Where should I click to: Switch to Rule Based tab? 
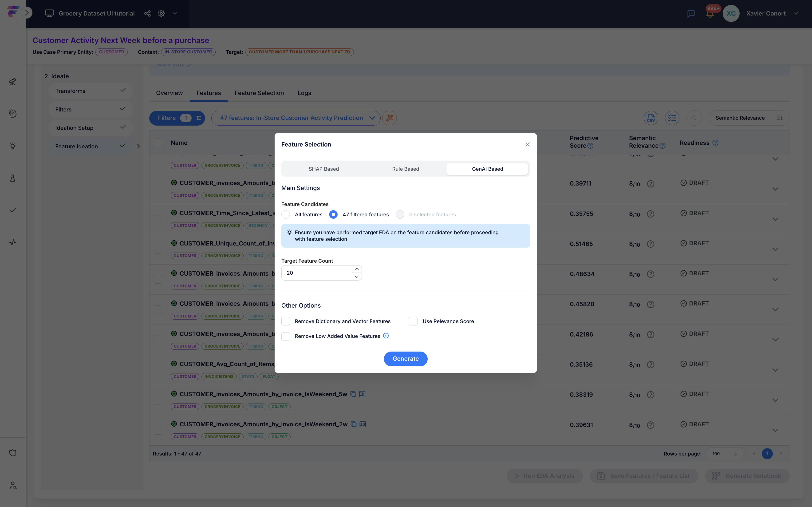[406, 169]
